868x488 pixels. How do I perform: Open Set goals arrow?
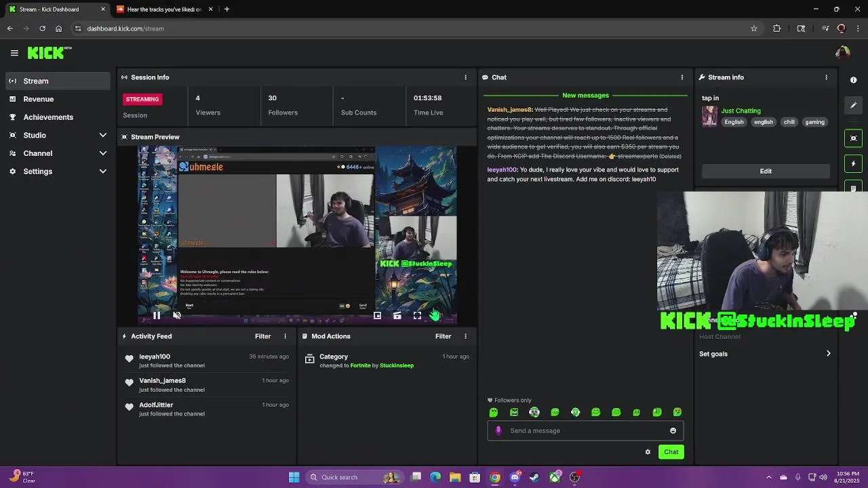coord(828,354)
